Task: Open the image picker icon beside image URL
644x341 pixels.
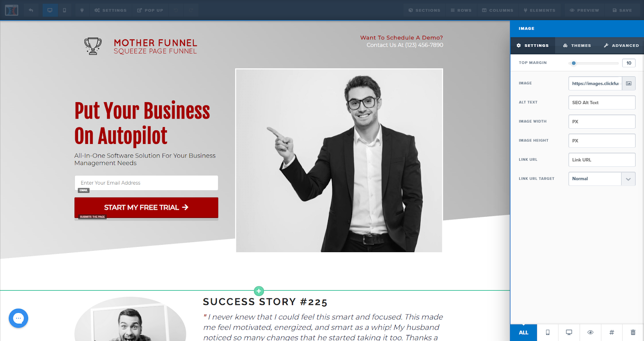Action: (x=629, y=83)
